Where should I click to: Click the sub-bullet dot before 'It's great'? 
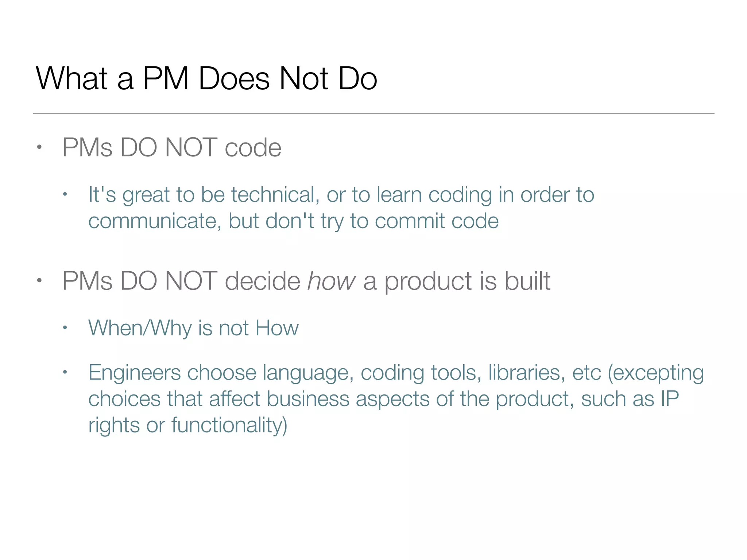pyautogui.click(x=65, y=194)
